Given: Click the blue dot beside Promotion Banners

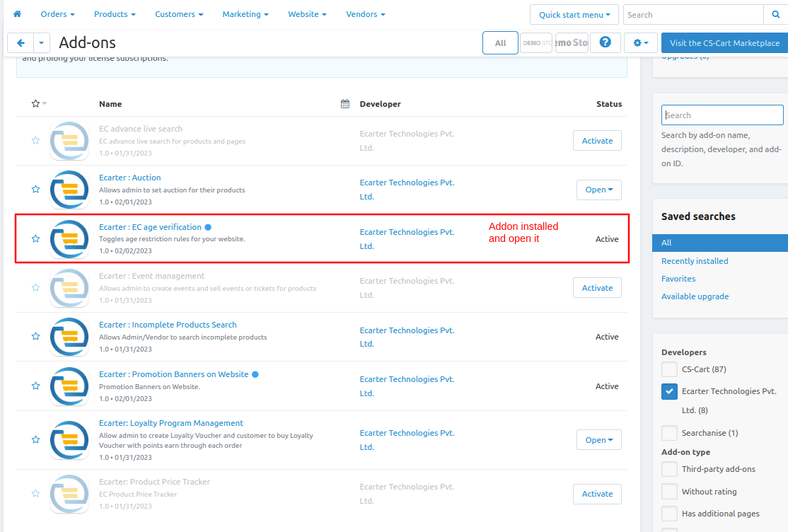Looking at the screenshot, I should [255, 374].
